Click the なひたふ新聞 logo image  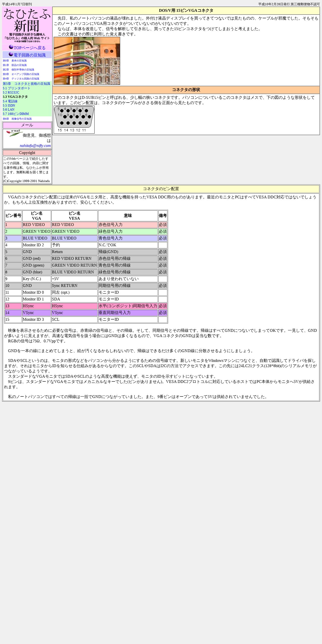27,25
